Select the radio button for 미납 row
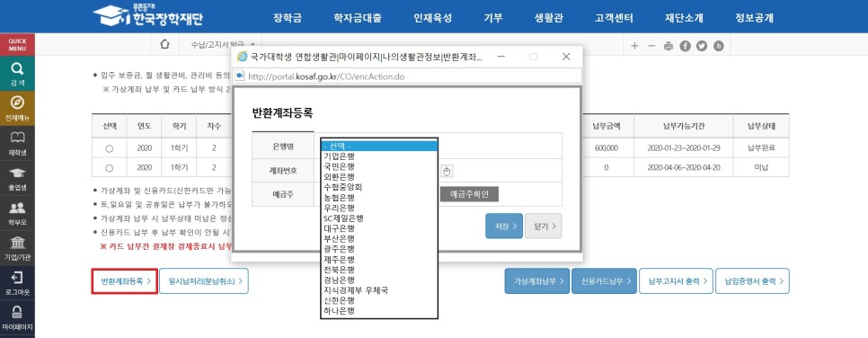 [x=109, y=167]
